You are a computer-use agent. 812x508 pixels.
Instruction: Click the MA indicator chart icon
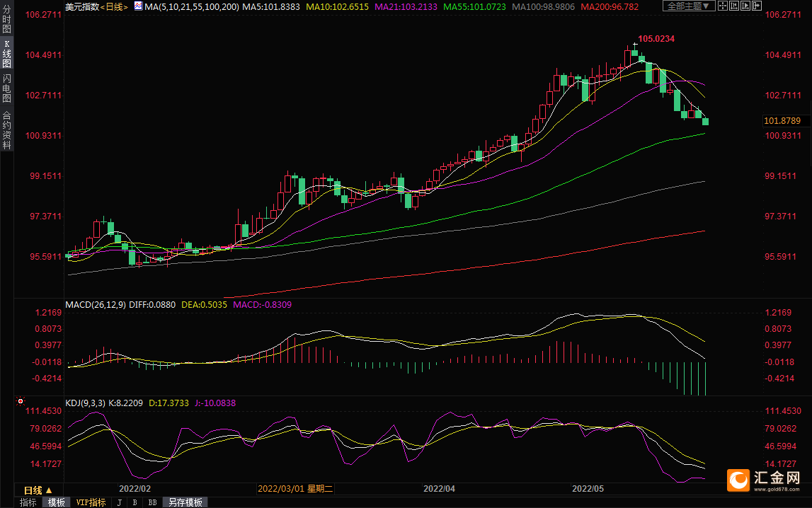pyautogui.click(x=137, y=6)
